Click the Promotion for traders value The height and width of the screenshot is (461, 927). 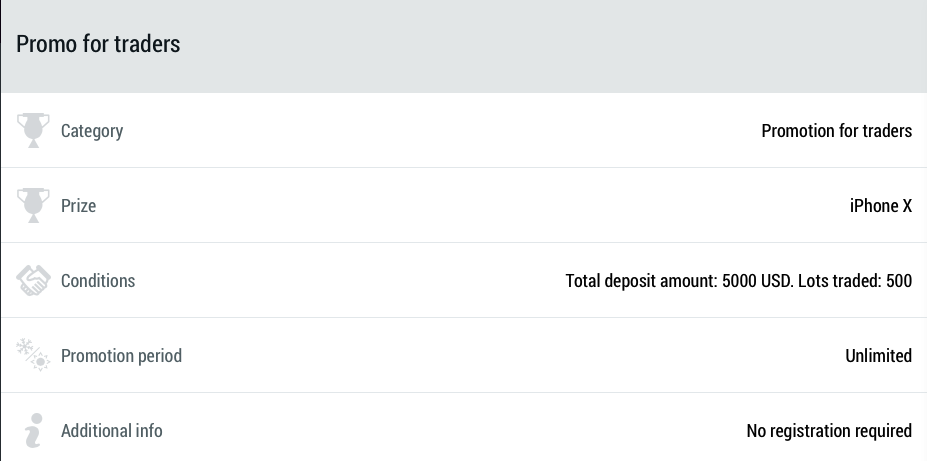click(836, 131)
